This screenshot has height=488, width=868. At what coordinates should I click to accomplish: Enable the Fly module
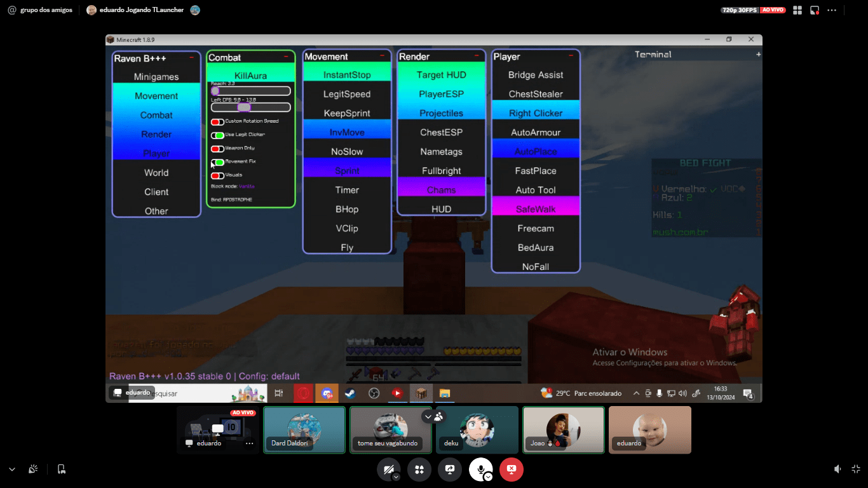point(347,247)
